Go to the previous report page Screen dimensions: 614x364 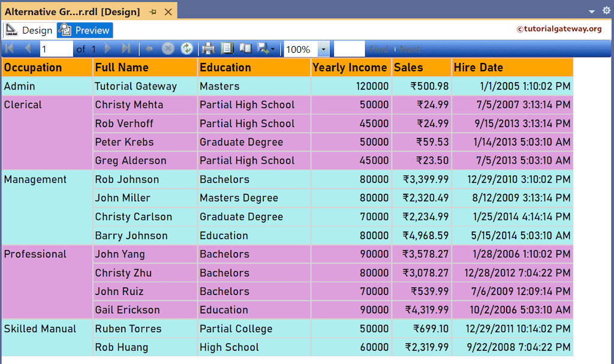pyautogui.click(x=28, y=49)
